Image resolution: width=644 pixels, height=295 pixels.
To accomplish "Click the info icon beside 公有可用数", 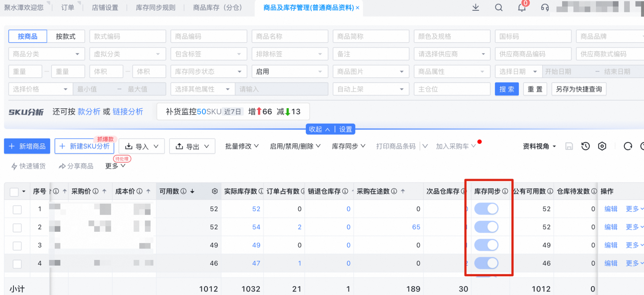I will (550, 191).
